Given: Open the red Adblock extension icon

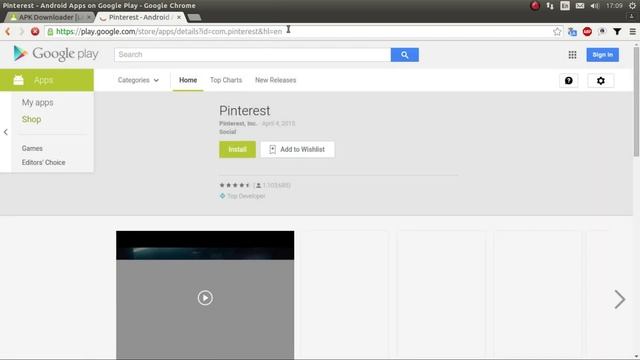Looking at the screenshot, I should point(587,31).
